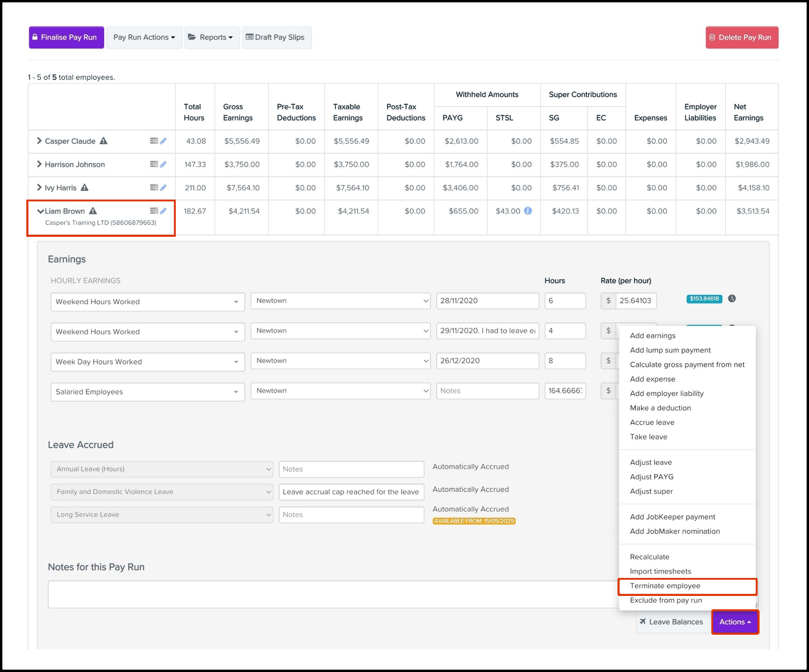This screenshot has width=809, height=672.
Task: Select Exclude from pay run option
Action: tap(666, 600)
